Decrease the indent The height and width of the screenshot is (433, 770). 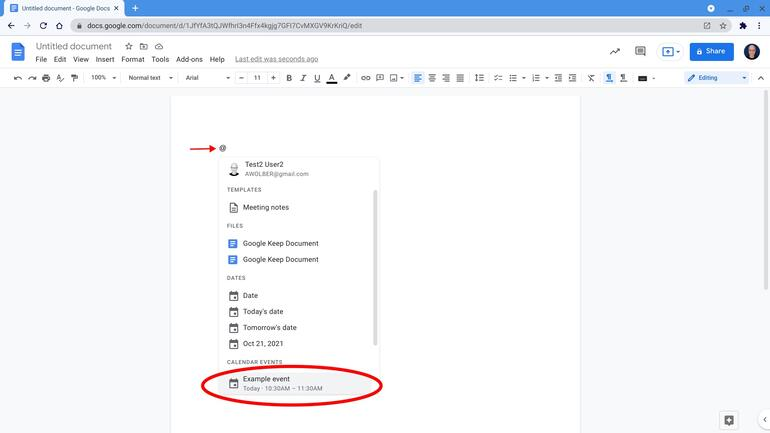click(x=558, y=78)
